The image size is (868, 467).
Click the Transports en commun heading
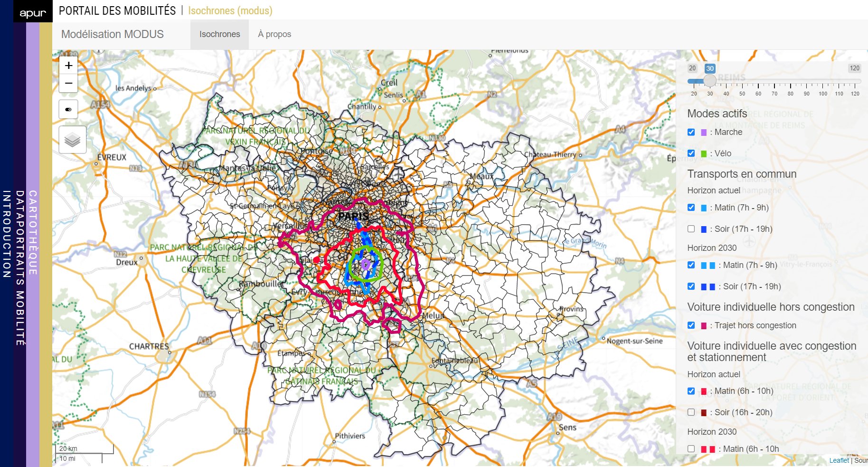pos(742,174)
